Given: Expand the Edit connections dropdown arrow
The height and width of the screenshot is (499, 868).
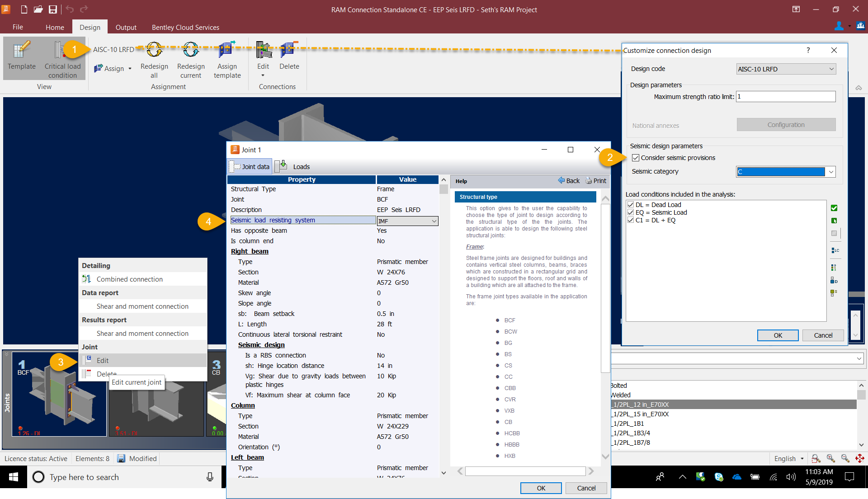Looking at the screenshot, I should [263, 75].
